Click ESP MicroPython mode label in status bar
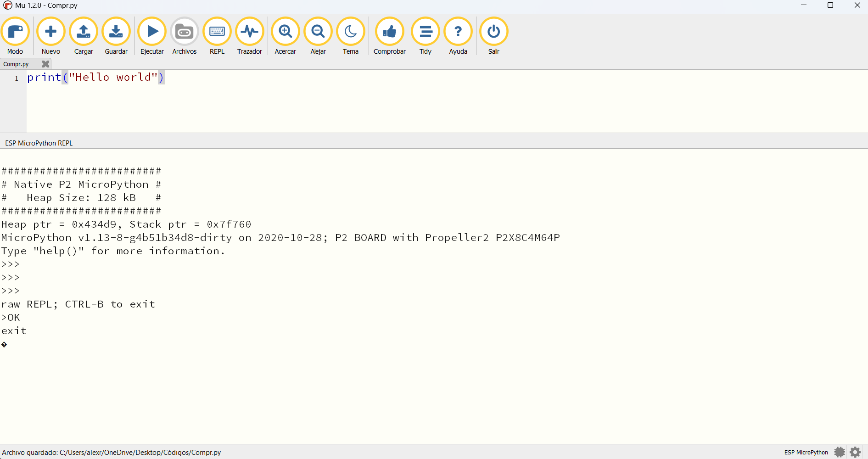The height and width of the screenshot is (459, 868). 806,452
